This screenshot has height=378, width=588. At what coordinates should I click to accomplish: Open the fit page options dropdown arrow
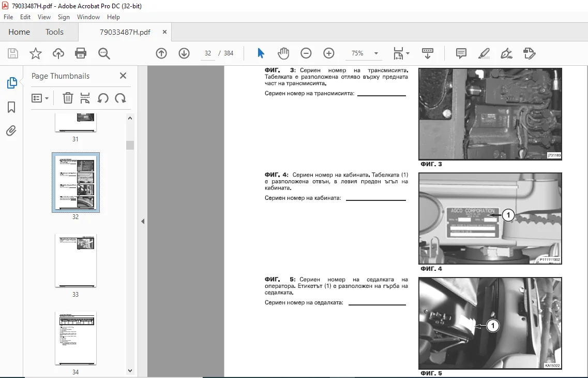coord(408,53)
